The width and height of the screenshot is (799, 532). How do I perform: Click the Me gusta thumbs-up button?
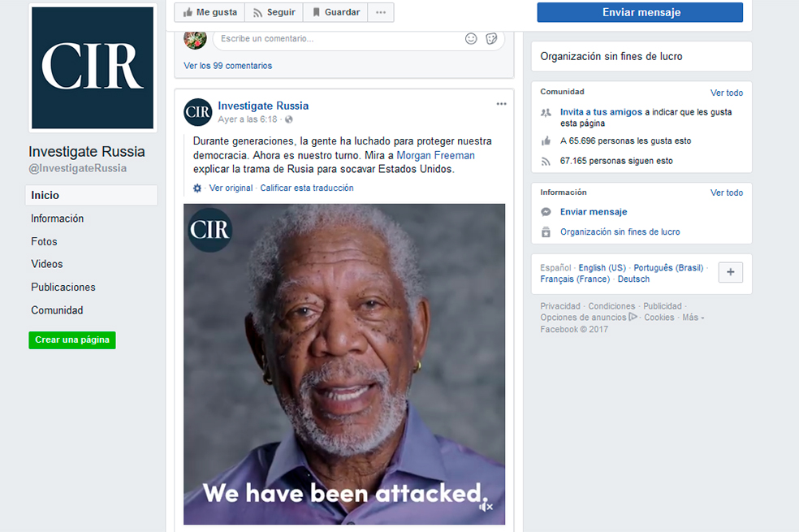pos(209,12)
